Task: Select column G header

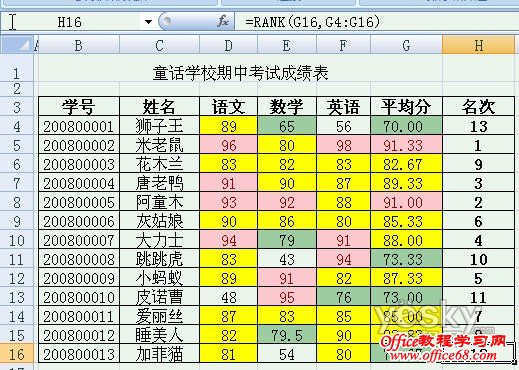Action: coord(406,45)
